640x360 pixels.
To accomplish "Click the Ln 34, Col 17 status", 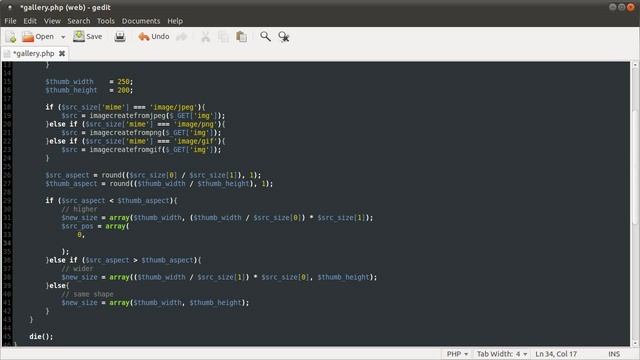I will click(556, 354).
